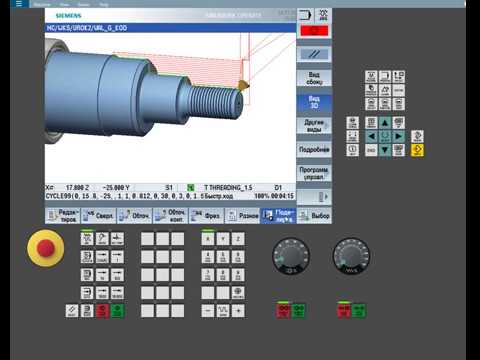
Task: Toggle the JOG mode key with green LED
Action: click(x=87, y=239)
